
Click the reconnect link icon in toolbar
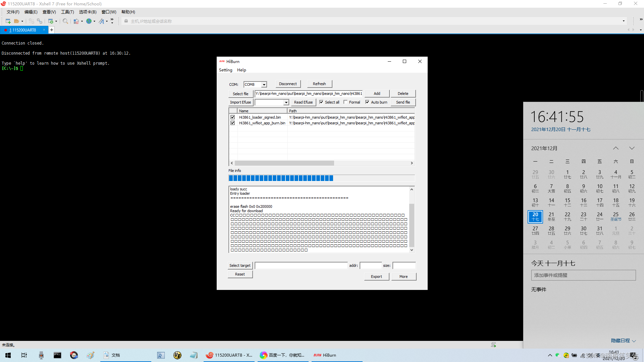[40, 21]
